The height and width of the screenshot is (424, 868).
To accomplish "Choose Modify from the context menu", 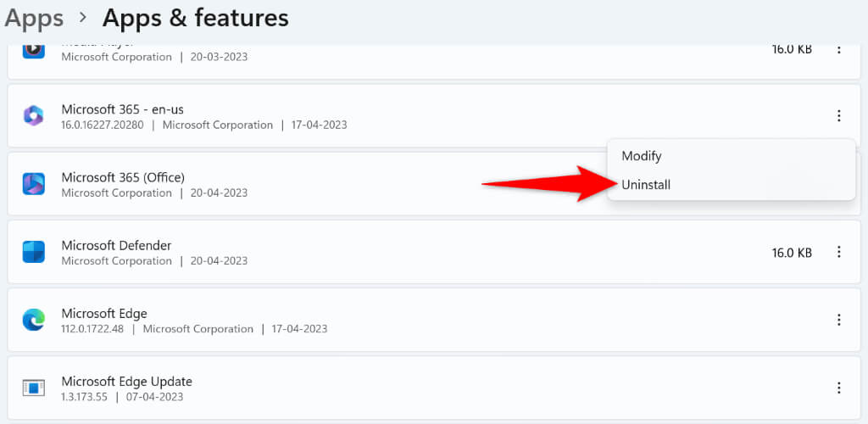I will (x=641, y=156).
